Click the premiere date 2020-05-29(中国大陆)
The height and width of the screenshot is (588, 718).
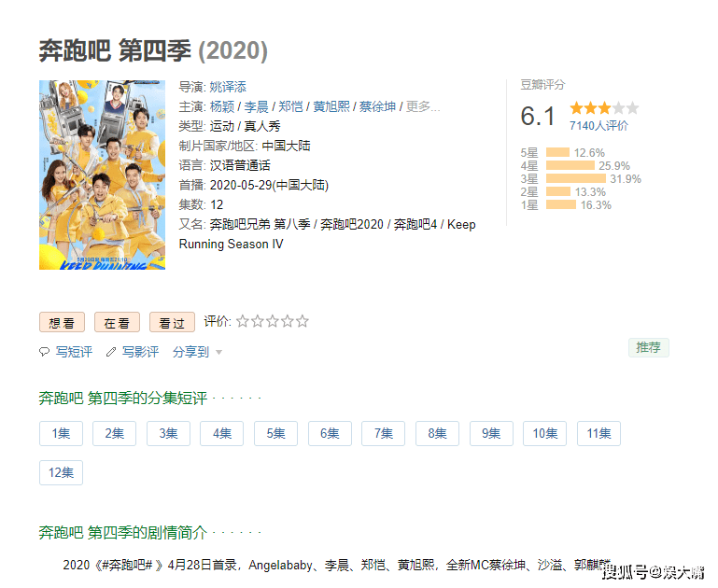tap(269, 186)
